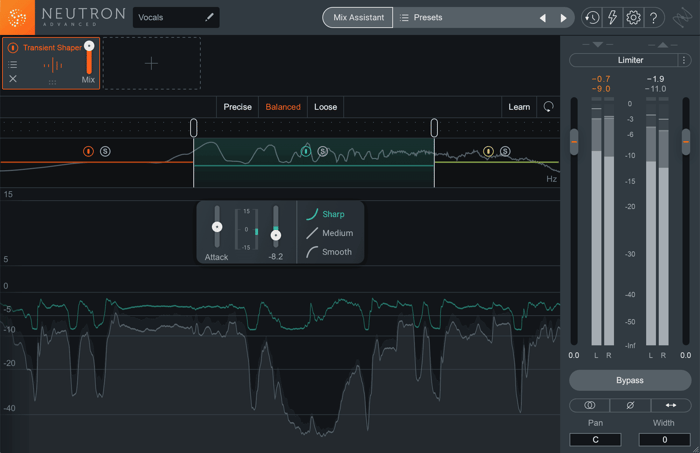Viewport: 700px width, 453px height.
Task: Toggle zero latency lightning icon
Action: point(612,18)
